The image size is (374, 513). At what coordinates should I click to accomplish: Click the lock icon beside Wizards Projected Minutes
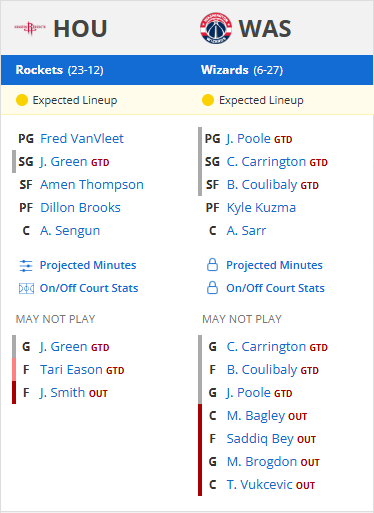click(x=212, y=265)
